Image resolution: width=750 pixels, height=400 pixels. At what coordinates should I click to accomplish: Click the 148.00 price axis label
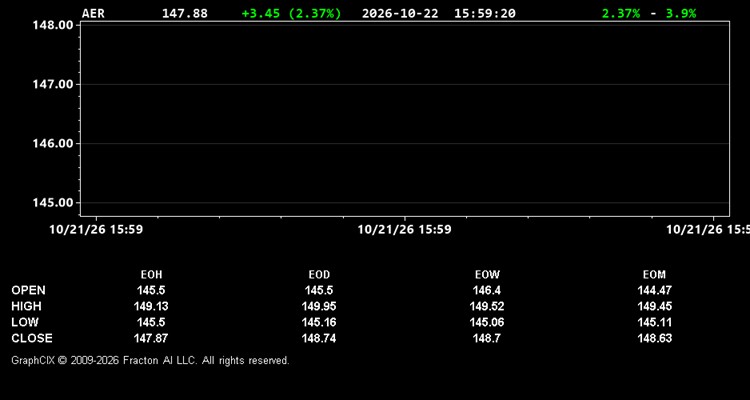pos(53,25)
